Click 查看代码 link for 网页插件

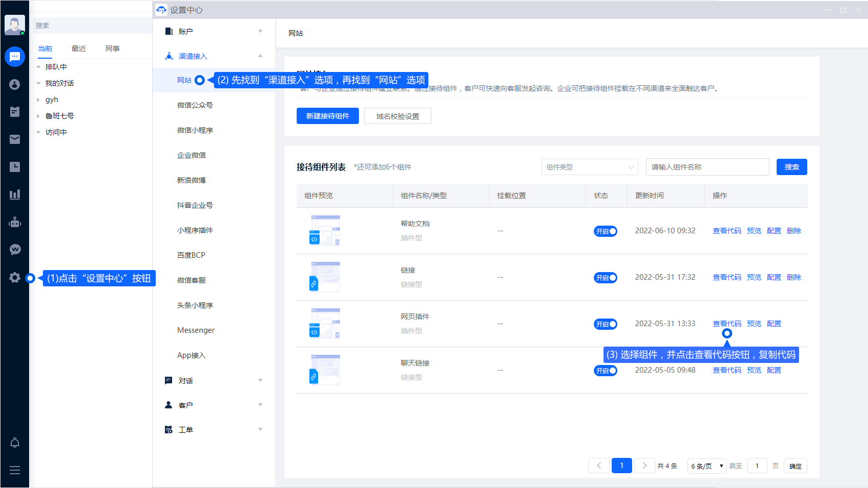[727, 324]
